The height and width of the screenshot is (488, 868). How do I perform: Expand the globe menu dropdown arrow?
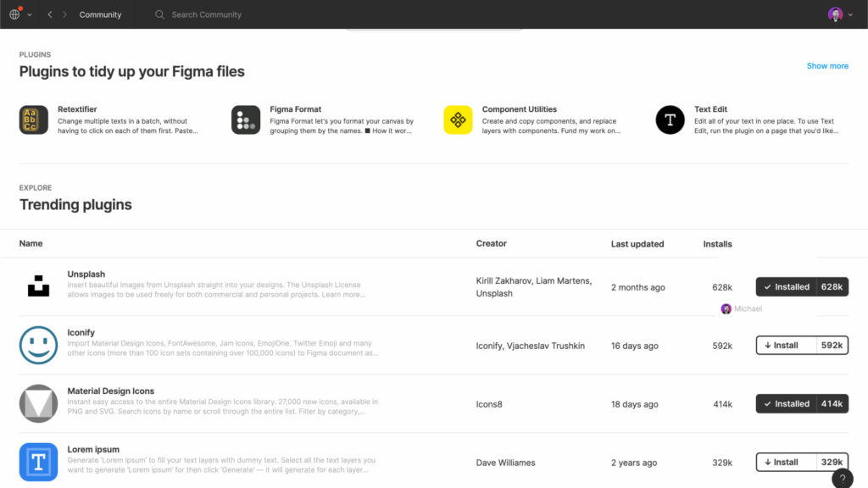(30, 15)
